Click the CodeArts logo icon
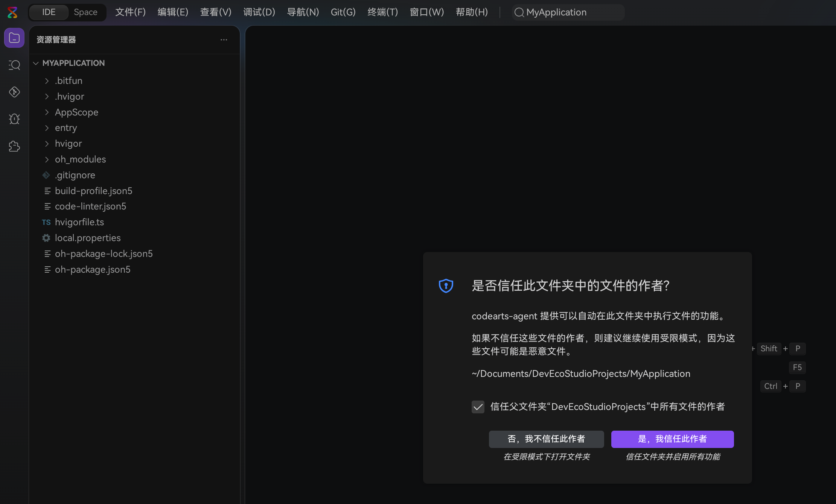 (12, 12)
